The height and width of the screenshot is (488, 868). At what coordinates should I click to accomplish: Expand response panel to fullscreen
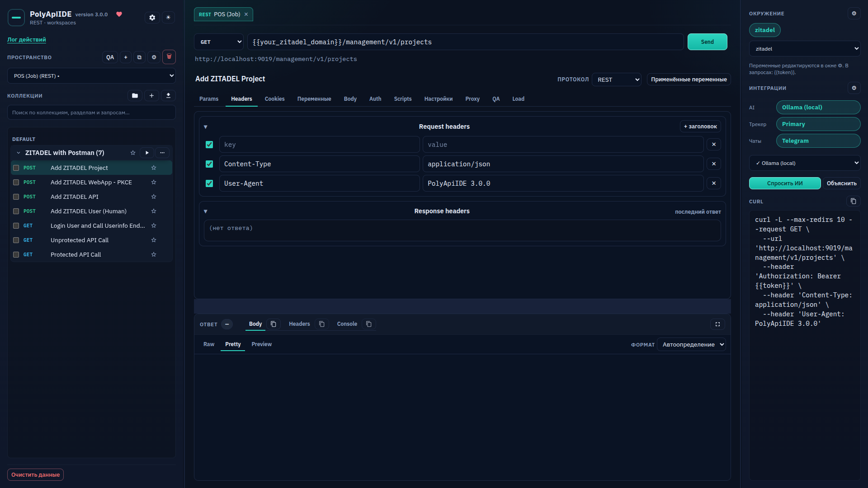tap(717, 324)
